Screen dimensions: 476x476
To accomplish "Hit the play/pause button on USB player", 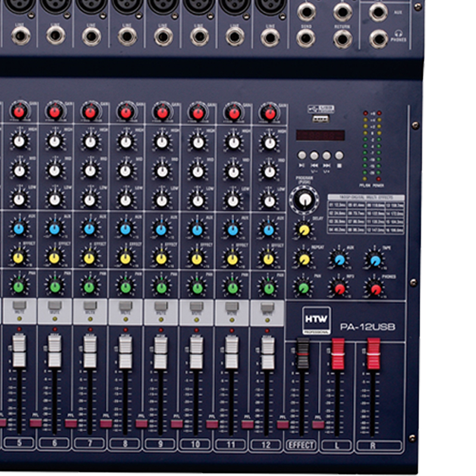I will [x=302, y=156].
